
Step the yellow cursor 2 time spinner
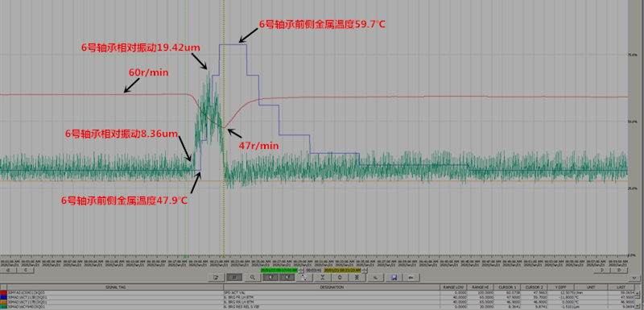(x=365, y=271)
